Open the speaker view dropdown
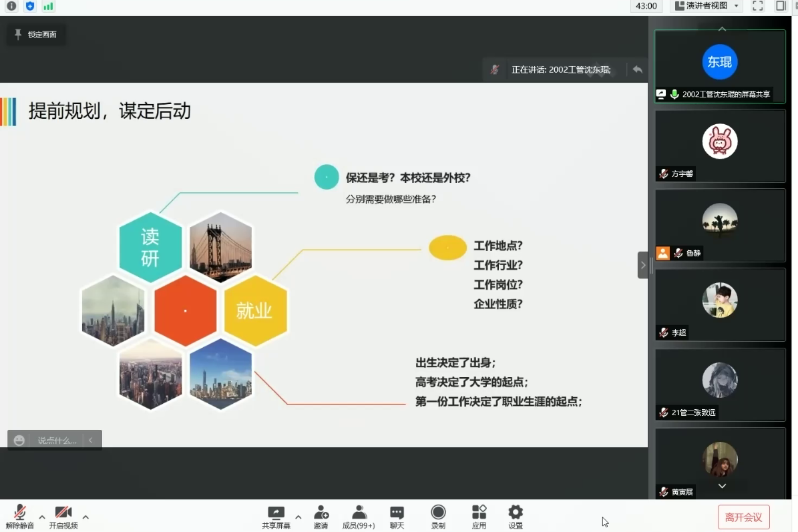 (706, 6)
